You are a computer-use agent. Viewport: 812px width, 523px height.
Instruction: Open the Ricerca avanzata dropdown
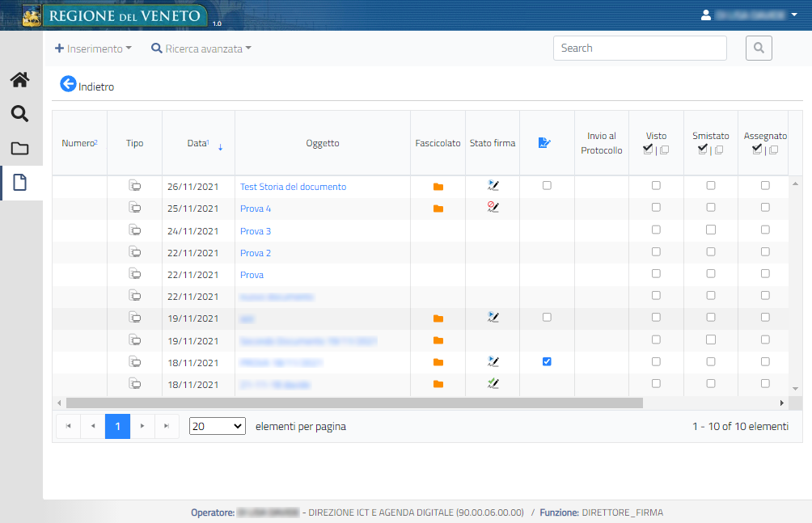[x=201, y=49]
